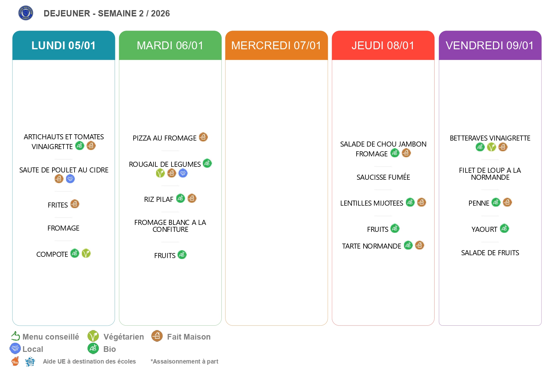Select the LUNDI 05/01 column header
554x392 pixels.
63,45
